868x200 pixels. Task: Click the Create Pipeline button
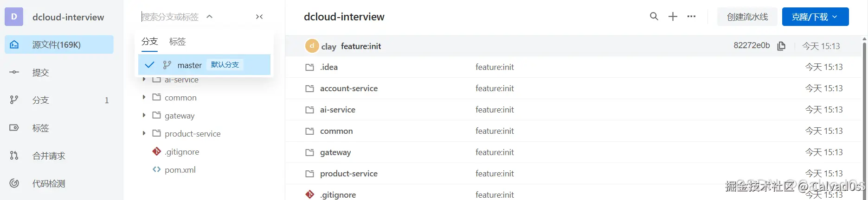pyautogui.click(x=747, y=17)
